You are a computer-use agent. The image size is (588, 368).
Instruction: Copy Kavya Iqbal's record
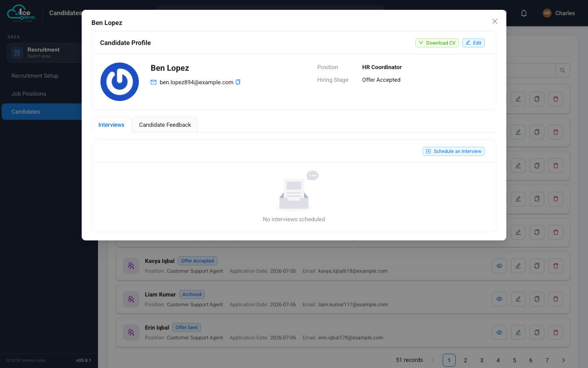click(x=537, y=266)
